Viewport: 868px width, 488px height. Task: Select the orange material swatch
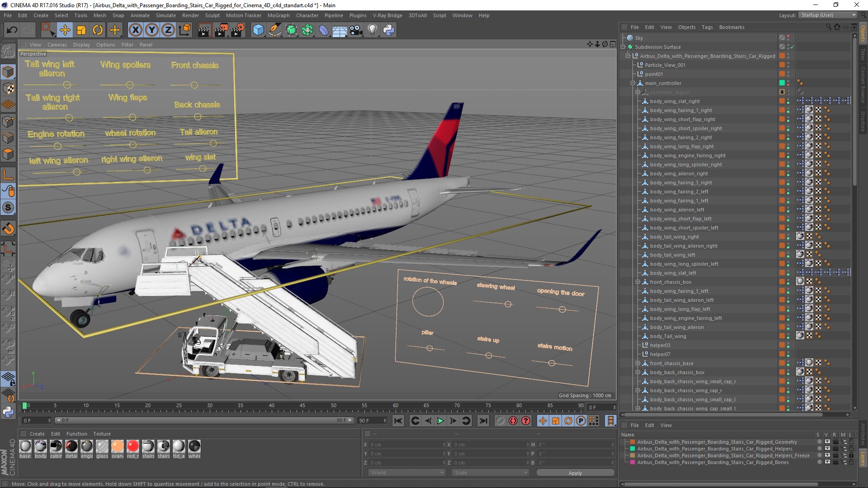click(x=117, y=446)
